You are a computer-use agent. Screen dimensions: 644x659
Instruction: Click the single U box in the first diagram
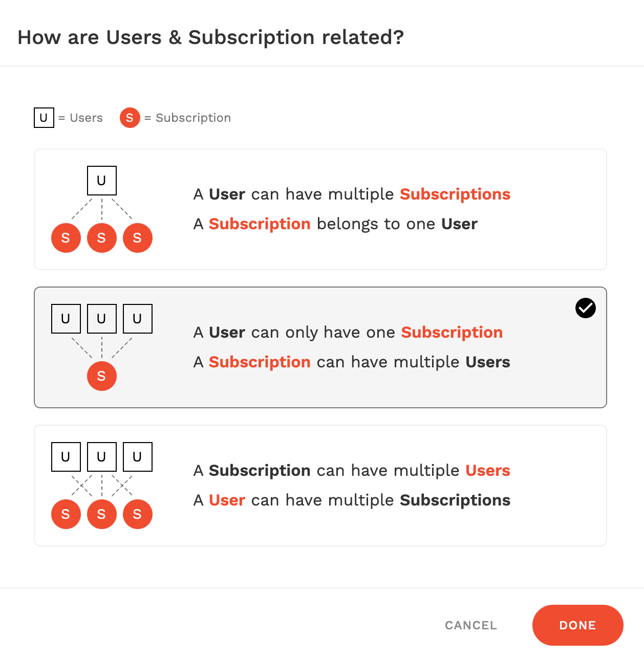[102, 181]
